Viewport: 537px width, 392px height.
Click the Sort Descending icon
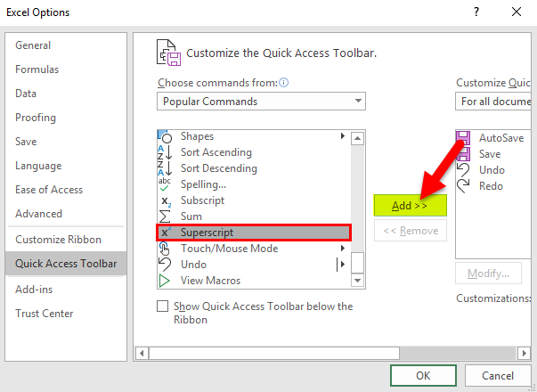165,168
